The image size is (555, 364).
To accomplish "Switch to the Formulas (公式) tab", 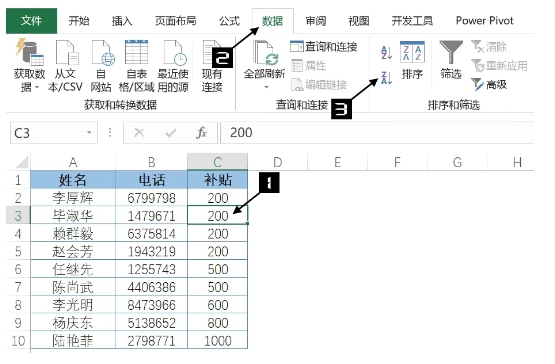I will click(229, 21).
